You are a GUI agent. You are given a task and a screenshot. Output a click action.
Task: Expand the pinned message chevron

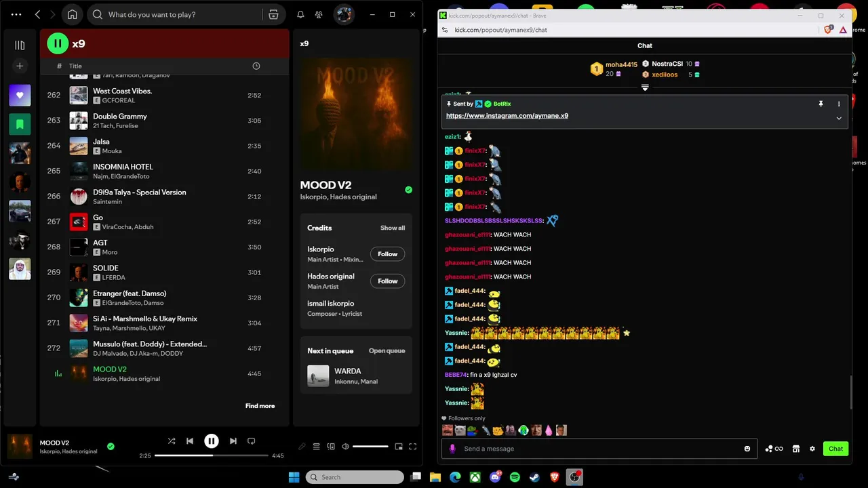tap(839, 118)
